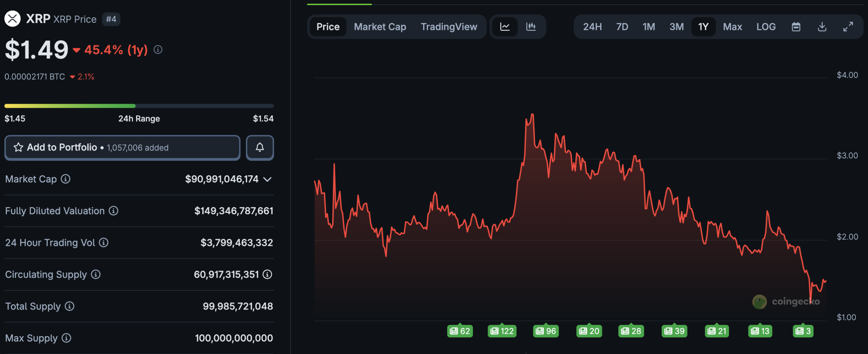
Task: Click the $90,991,046,174 market cap value
Action: point(222,179)
